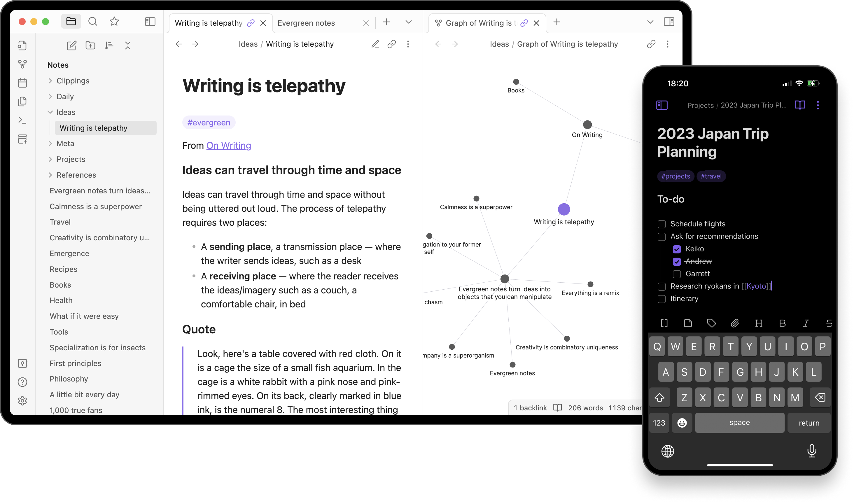This screenshot has height=504, width=854.
Task: Click the On Writing backlink
Action: [x=228, y=145]
